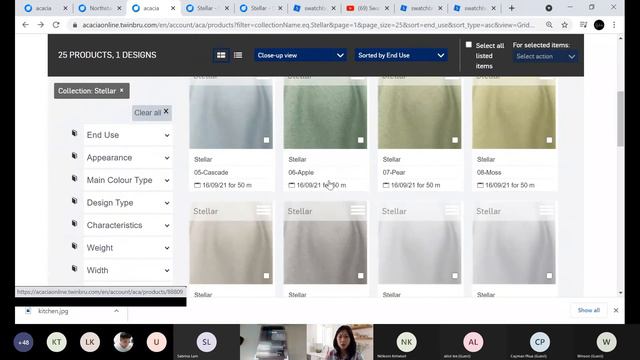640x360 pixels.
Task: Open the kitchen.jpg downloaded file
Action: tap(53, 311)
